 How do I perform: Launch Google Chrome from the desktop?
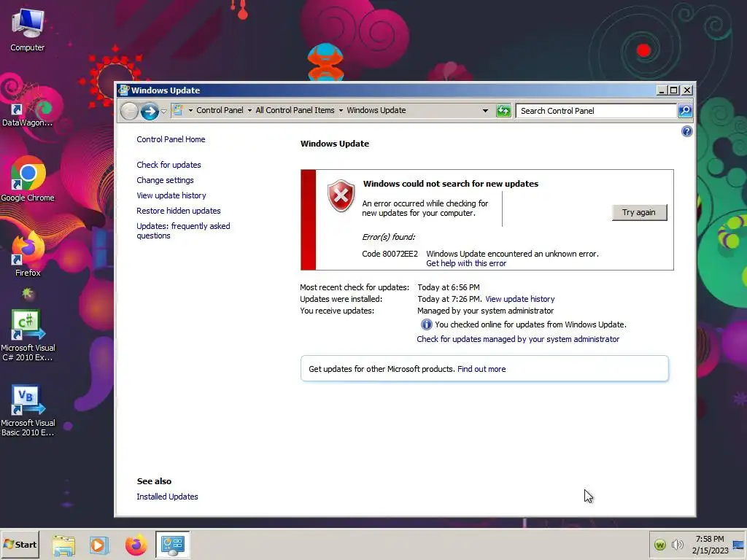(28, 179)
